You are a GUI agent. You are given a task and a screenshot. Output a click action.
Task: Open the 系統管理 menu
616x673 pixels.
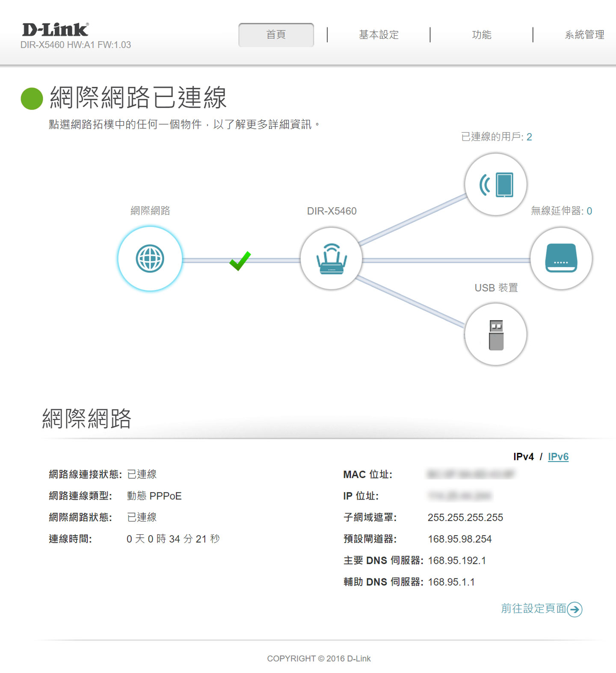click(x=584, y=35)
